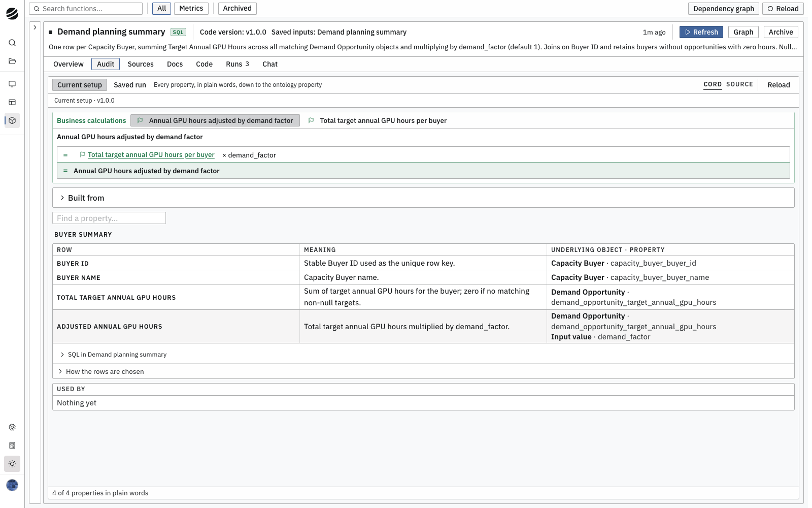Click the flag icon beside Annual GPU hours chip
812x508 pixels.
[x=140, y=120]
